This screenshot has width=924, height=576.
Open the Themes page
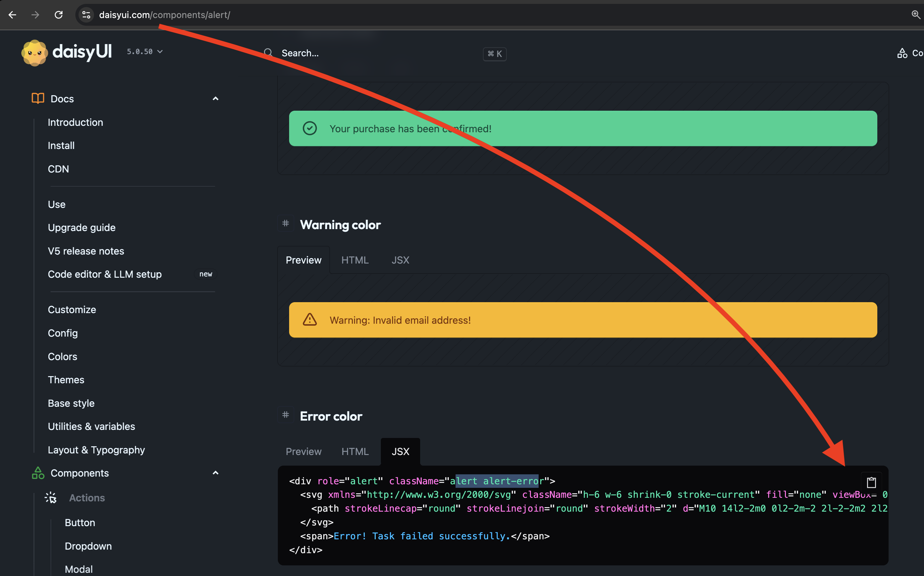[66, 380]
